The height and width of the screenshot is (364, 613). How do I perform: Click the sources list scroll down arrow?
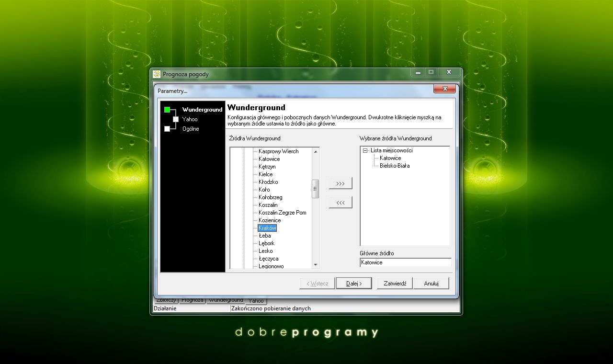click(x=315, y=264)
